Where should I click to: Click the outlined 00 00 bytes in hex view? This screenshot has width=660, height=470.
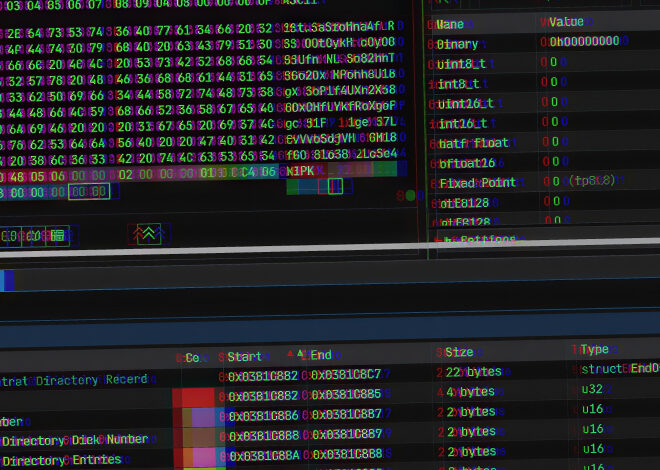tap(89, 191)
